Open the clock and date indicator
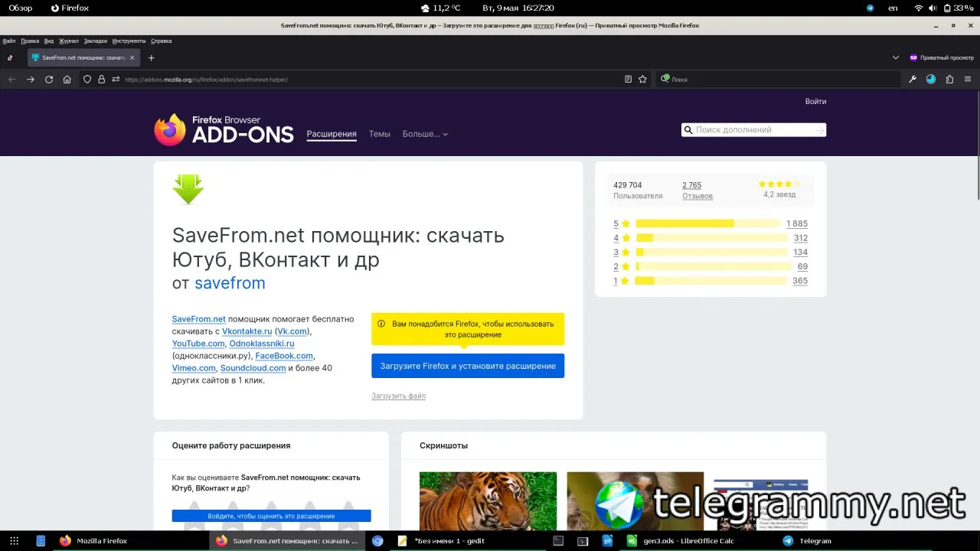 tap(518, 8)
